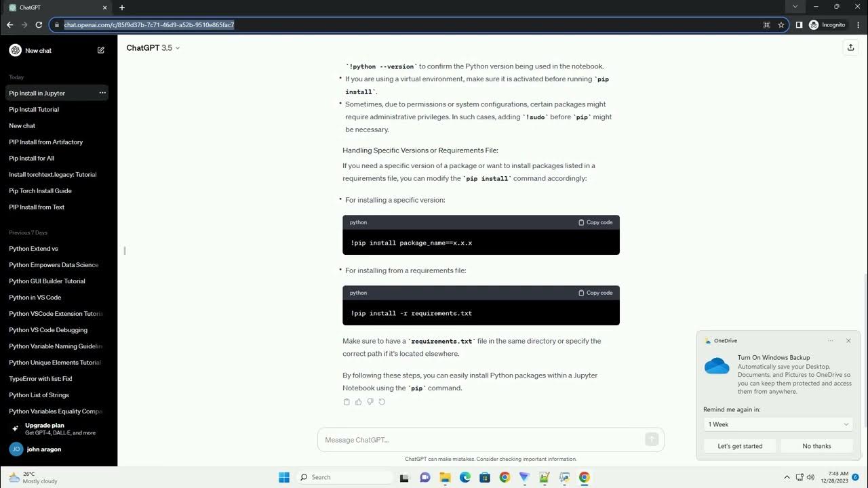The image size is (868, 488).
Task: Open Python in VS Code chat
Action: [x=58, y=297]
